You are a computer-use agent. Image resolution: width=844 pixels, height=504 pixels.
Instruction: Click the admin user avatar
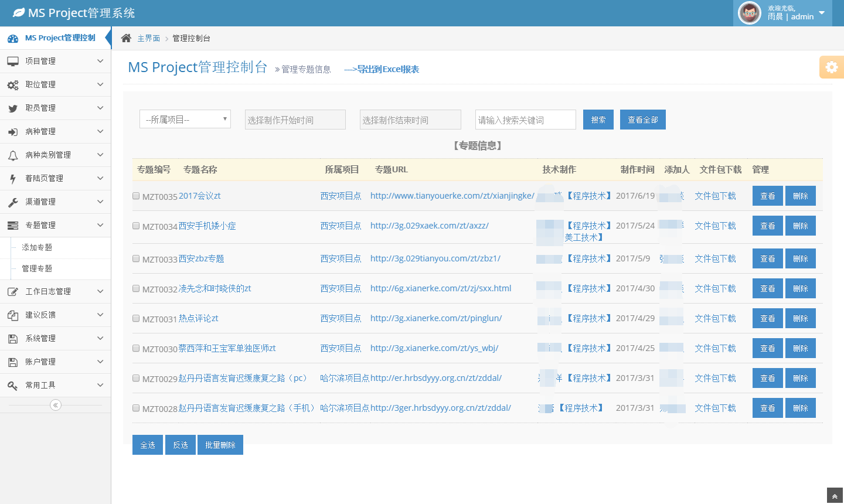[x=749, y=13]
